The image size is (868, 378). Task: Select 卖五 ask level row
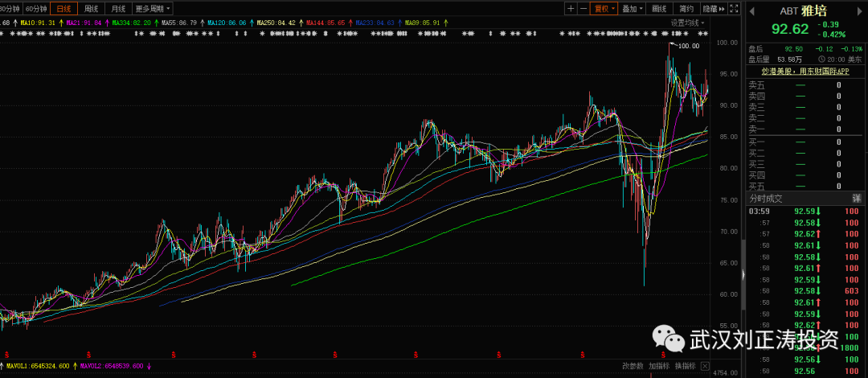coord(805,84)
